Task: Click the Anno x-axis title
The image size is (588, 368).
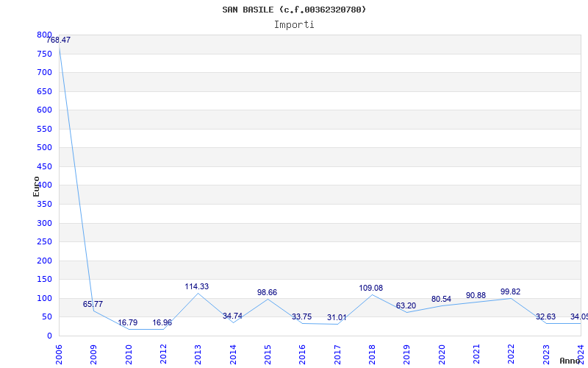Action: pyautogui.click(x=570, y=361)
